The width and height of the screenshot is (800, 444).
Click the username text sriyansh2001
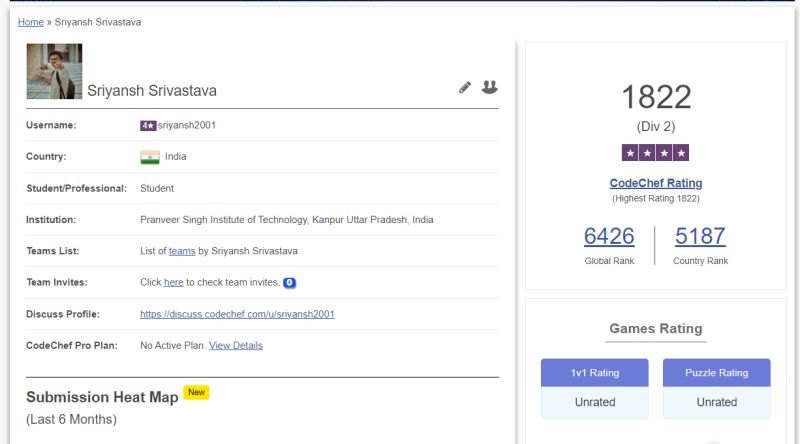pyautogui.click(x=187, y=126)
